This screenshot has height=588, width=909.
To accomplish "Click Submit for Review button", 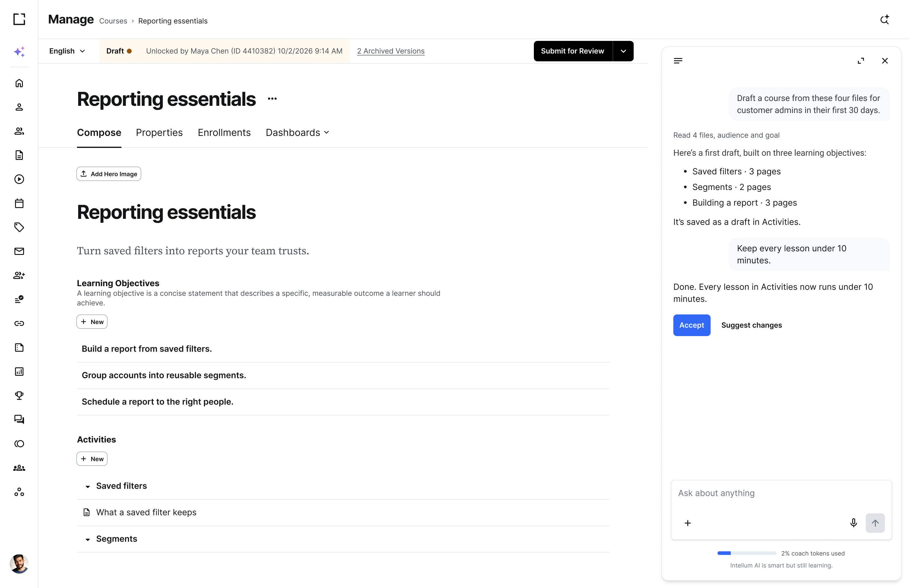I will point(572,51).
